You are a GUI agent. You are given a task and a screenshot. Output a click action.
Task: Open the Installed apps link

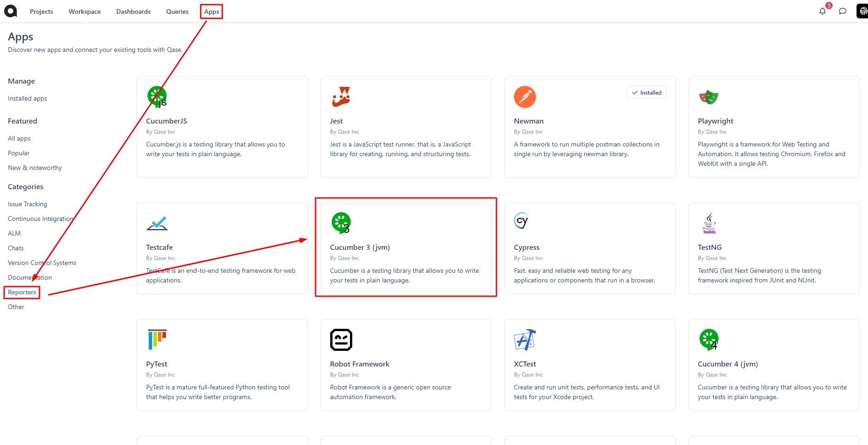[x=28, y=98]
